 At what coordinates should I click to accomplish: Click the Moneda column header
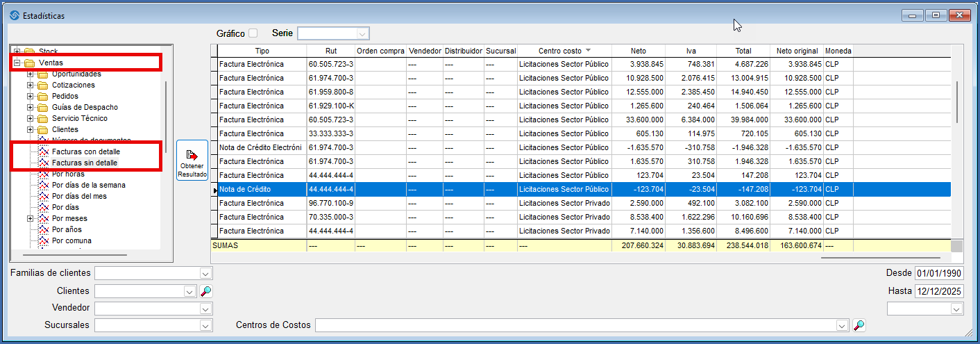(x=838, y=51)
